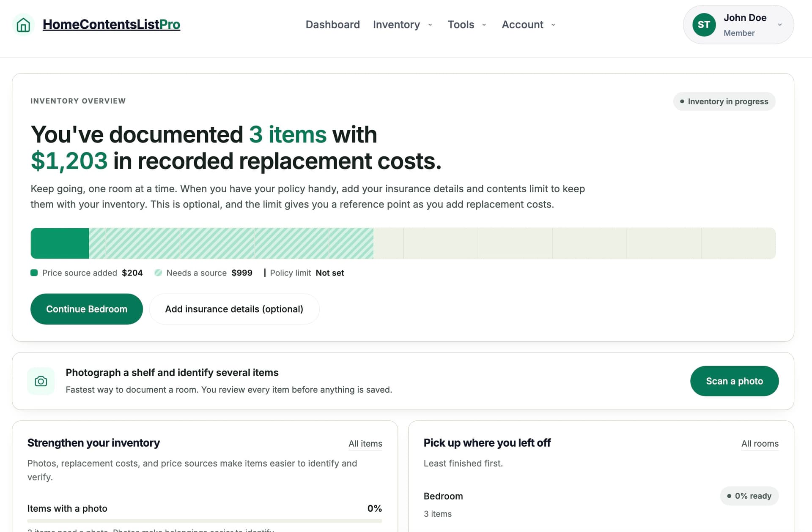The height and width of the screenshot is (532, 812).
Task: Click Add insurance details (optional)
Action: tap(234, 309)
